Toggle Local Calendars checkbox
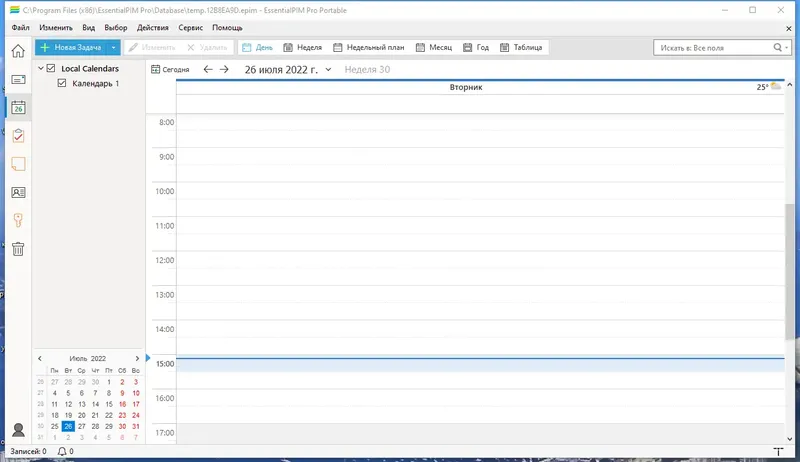Screen dimensions: 800x462 coord(51,68)
